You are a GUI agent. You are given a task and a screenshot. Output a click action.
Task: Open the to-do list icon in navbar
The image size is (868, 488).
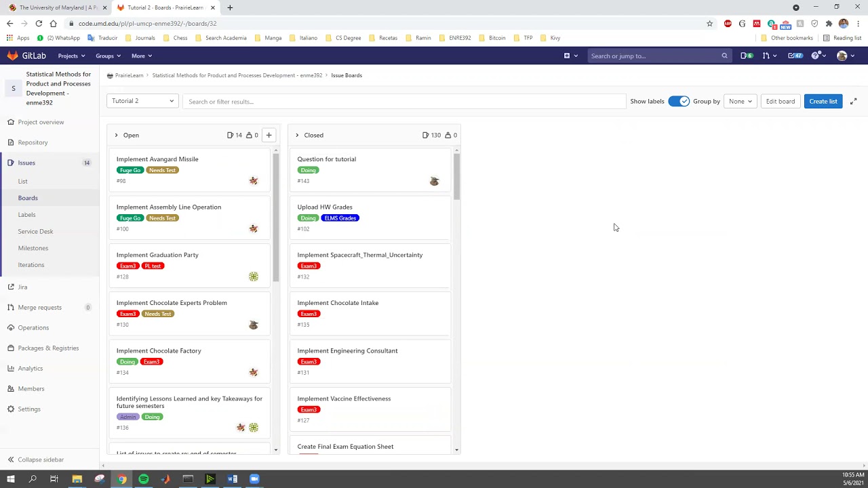795,56
